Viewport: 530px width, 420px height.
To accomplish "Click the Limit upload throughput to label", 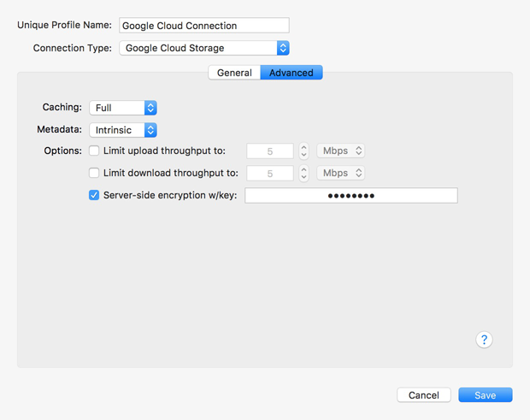I will 164,151.
